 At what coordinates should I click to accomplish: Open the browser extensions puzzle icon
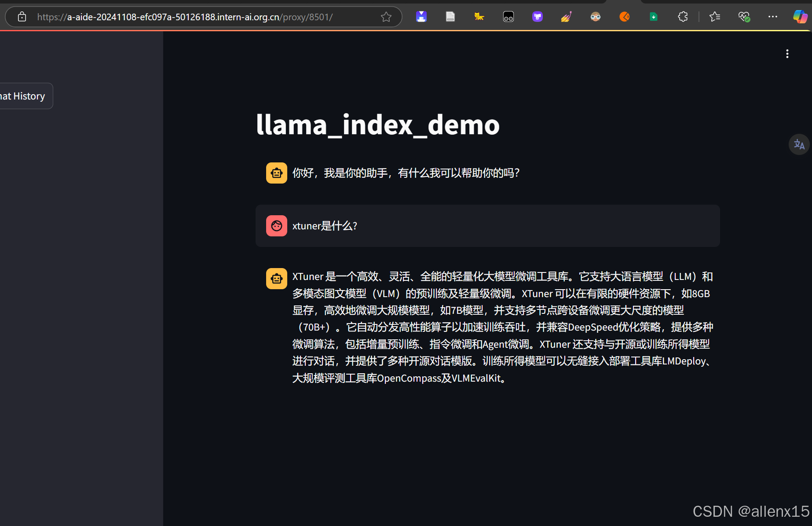(683, 17)
